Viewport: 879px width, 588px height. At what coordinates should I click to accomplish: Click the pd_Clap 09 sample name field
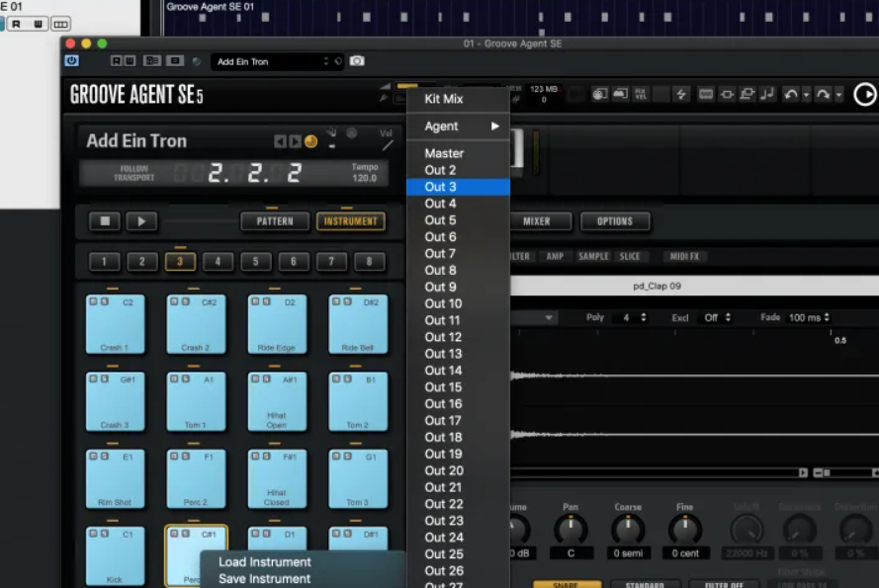694,286
